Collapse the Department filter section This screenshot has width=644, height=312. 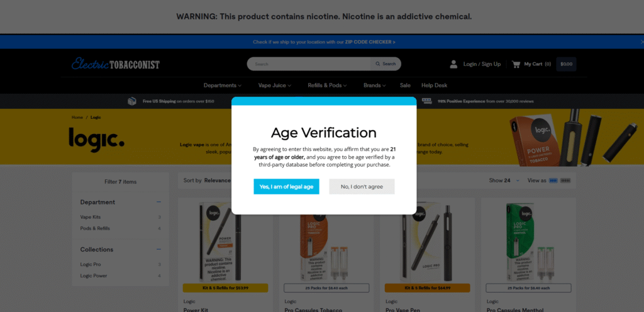click(x=158, y=202)
